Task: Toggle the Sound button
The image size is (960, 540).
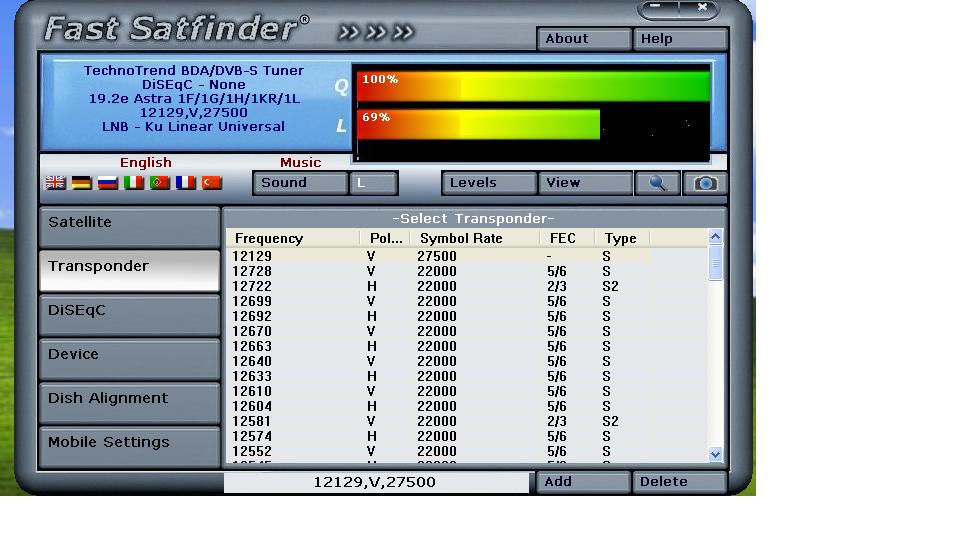Action: click(x=300, y=183)
